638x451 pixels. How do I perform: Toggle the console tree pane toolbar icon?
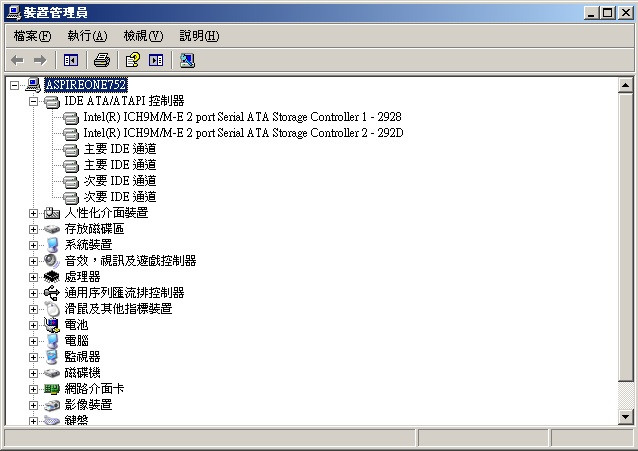tap(71, 61)
